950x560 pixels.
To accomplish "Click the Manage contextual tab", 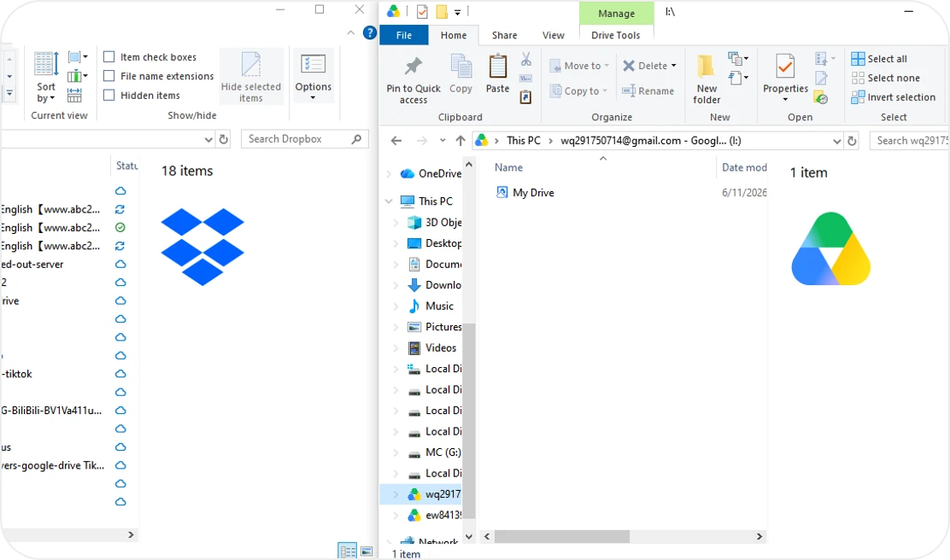I will pos(616,14).
